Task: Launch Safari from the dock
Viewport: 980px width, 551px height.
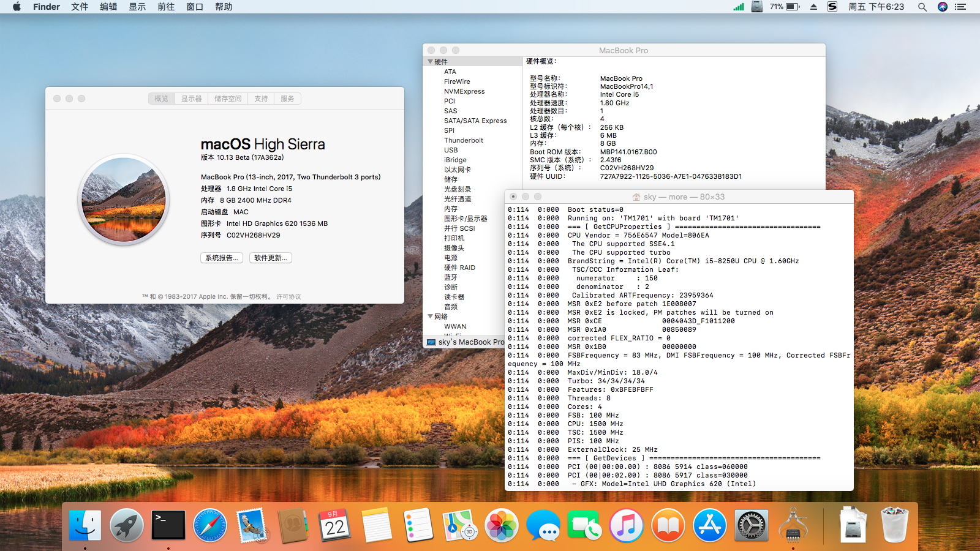Action: coord(210,525)
